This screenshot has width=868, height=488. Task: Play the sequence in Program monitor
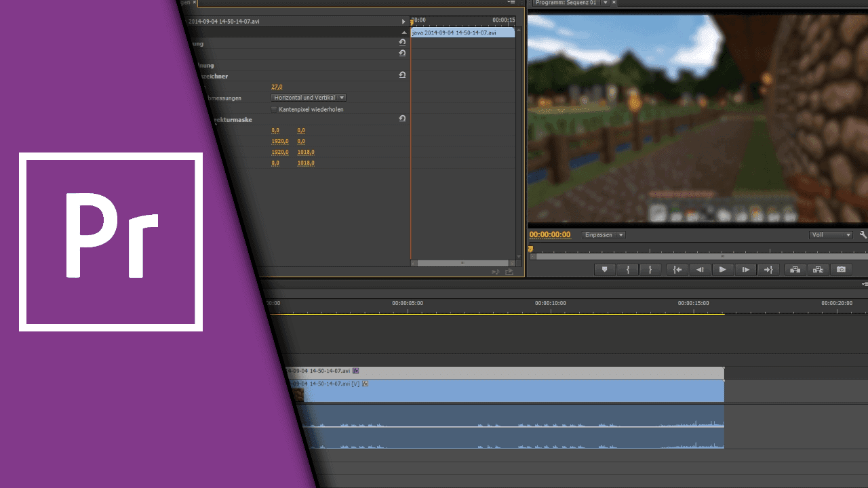coord(722,269)
